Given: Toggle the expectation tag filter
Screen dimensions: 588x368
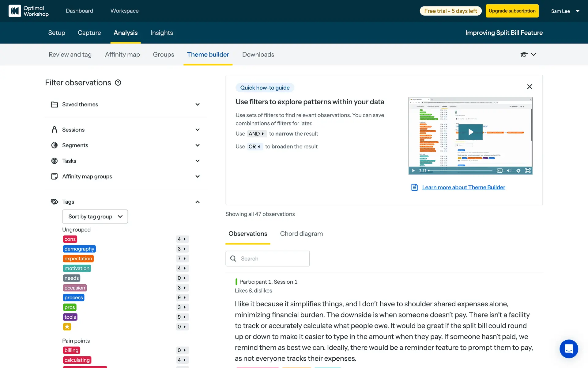Looking at the screenshot, I should tap(78, 259).
